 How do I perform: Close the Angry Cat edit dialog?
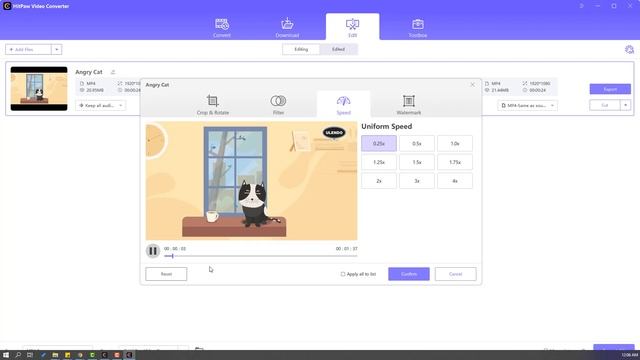pos(472,84)
